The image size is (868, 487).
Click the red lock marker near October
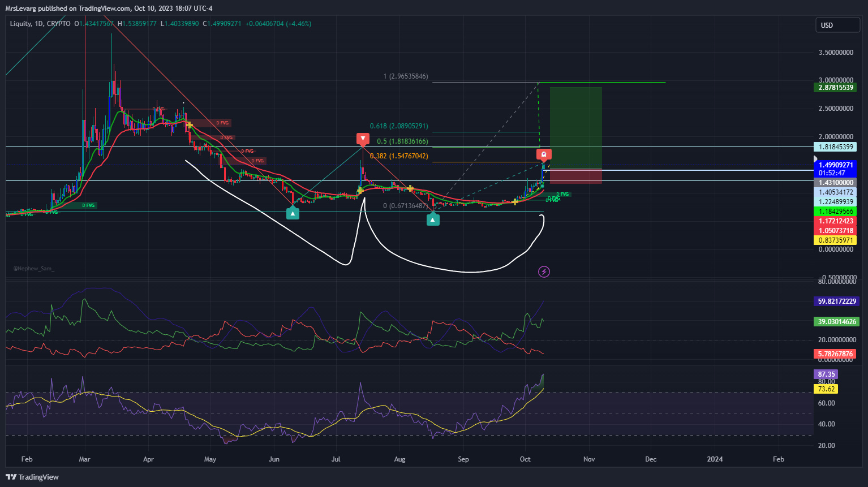pyautogui.click(x=544, y=154)
